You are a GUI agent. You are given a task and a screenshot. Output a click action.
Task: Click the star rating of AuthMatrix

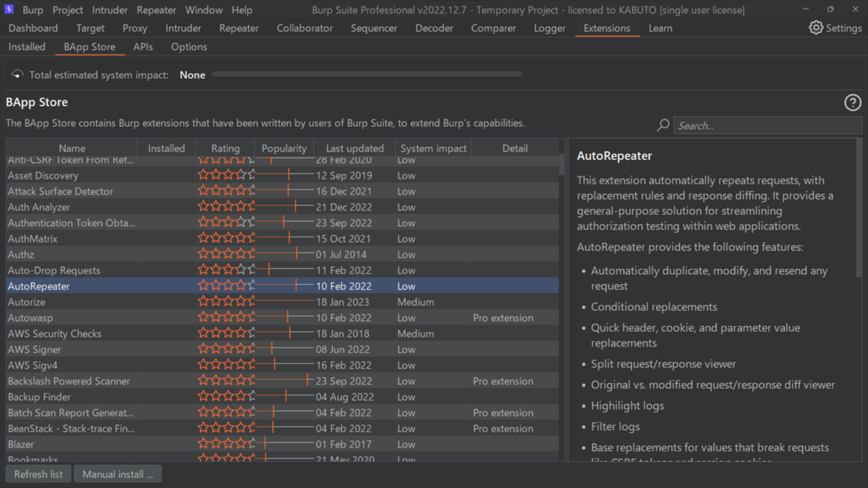click(x=226, y=238)
